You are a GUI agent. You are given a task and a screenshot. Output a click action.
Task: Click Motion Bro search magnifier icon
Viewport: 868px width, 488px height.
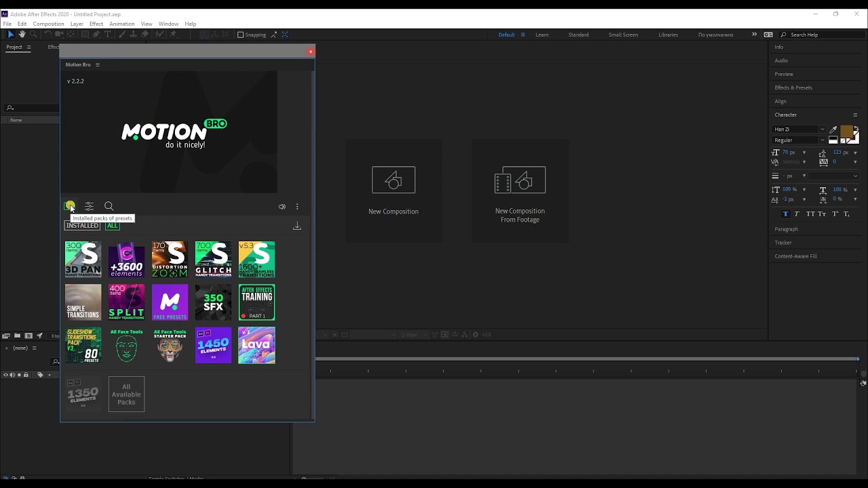point(108,206)
